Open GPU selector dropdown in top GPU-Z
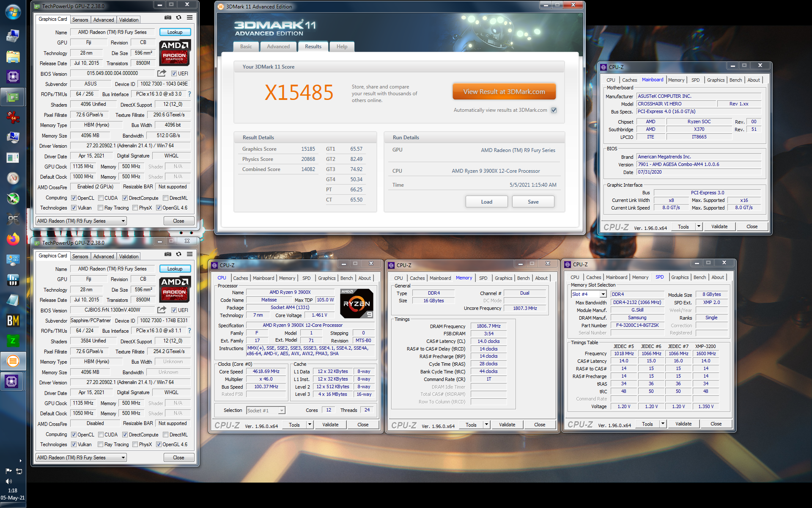This screenshot has width=812, height=508. 81,221
